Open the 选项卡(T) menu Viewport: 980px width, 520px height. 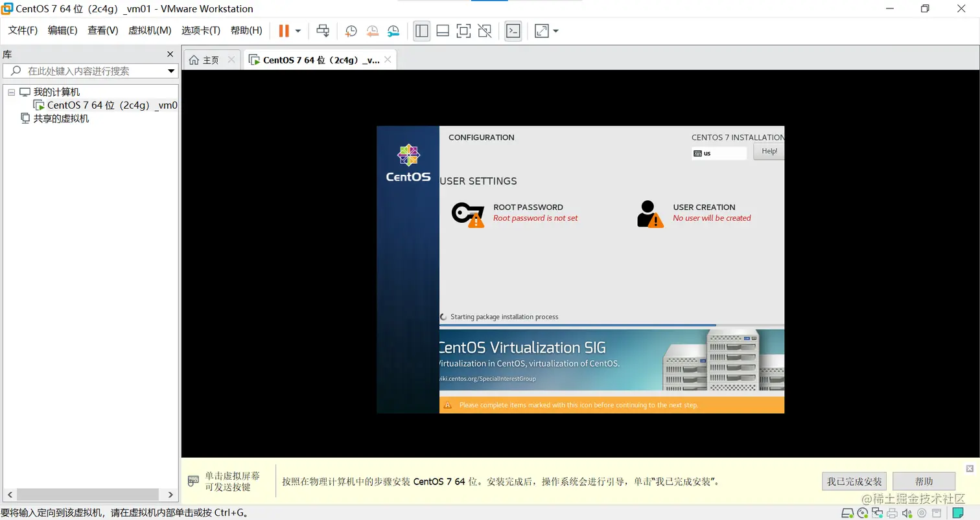click(x=201, y=30)
